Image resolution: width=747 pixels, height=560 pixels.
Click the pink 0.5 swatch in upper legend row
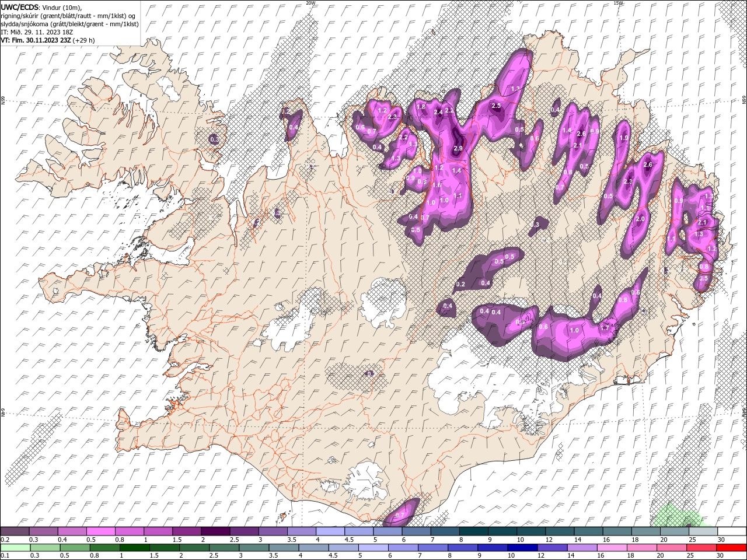point(100,531)
